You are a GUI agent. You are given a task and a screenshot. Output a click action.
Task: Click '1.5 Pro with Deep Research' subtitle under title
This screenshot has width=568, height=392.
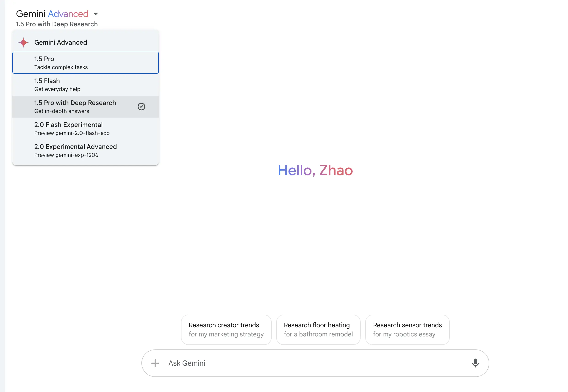pyautogui.click(x=57, y=24)
